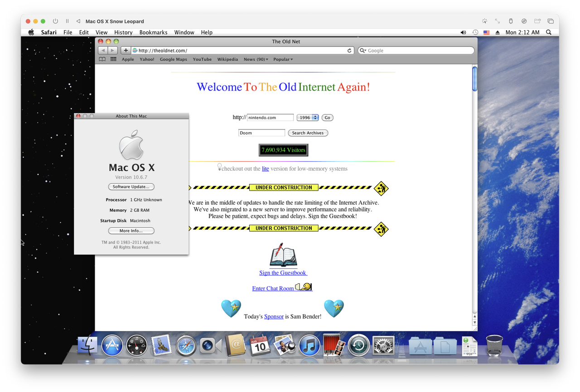The width and height of the screenshot is (580, 392).
Task: Pause the virtual machine
Action: click(67, 21)
